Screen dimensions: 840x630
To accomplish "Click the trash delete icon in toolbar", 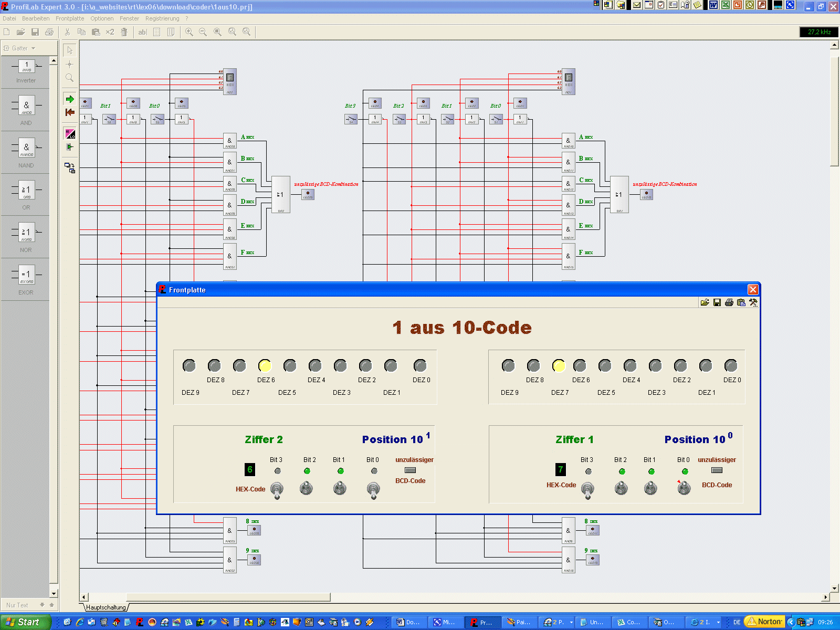I will pyautogui.click(x=124, y=32).
